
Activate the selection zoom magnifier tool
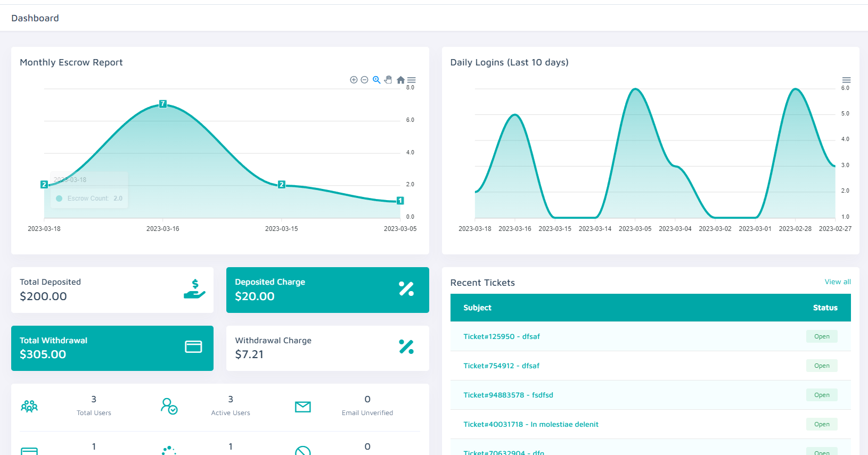pyautogui.click(x=376, y=80)
